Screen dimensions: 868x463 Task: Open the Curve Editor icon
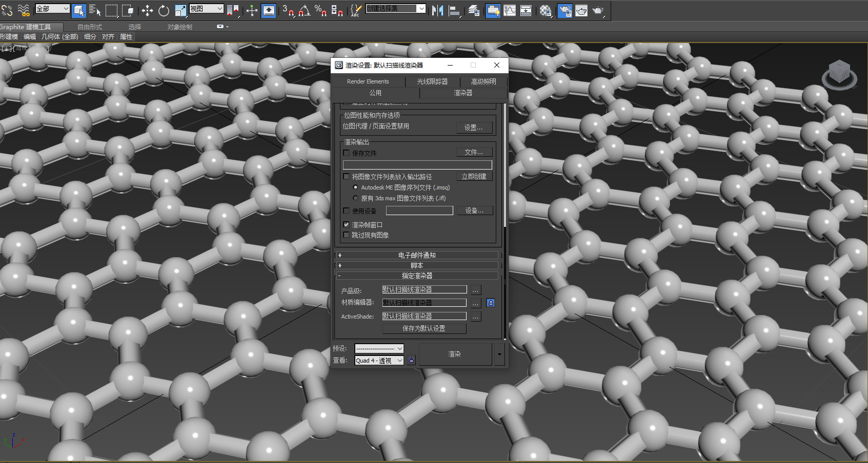(x=510, y=10)
